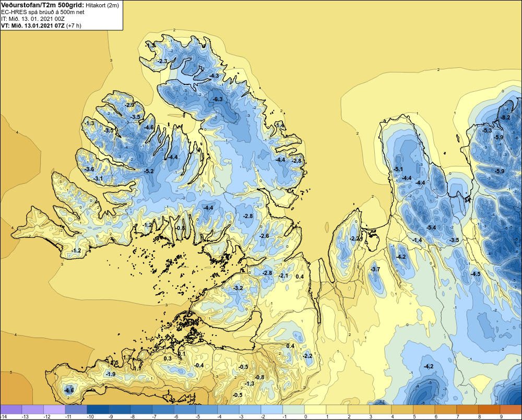
Task: Click the legend label "-12"
Action: (x=47, y=417)
